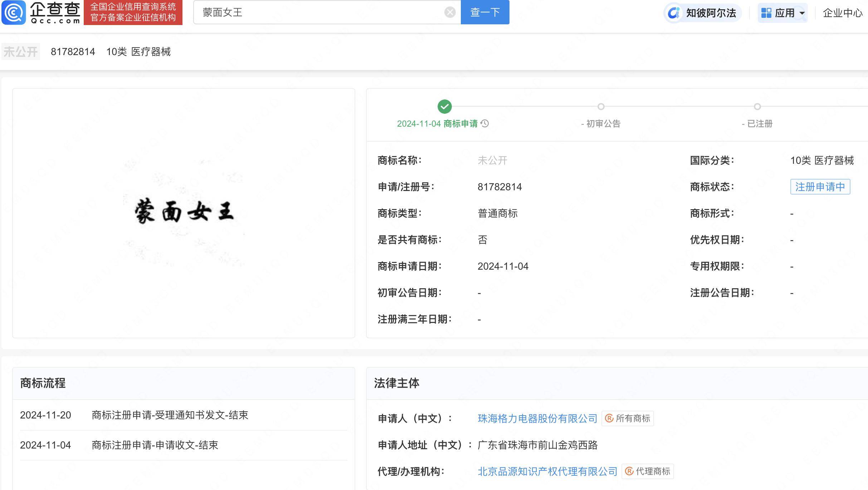This screenshot has width=868, height=490.
Task: Expand the 应用 dropdown menu
Action: [x=782, y=13]
